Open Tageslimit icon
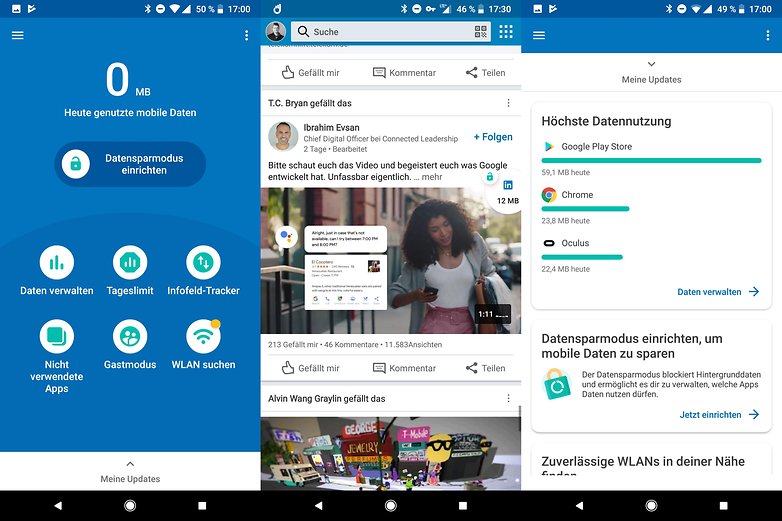Screen dimensions: 782x521 (x=130, y=262)
